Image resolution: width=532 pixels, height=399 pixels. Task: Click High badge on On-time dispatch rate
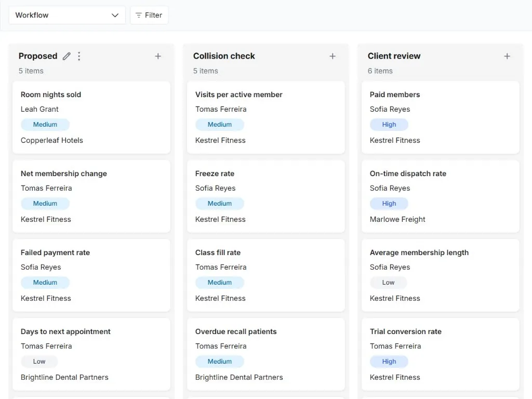point(389,204)
